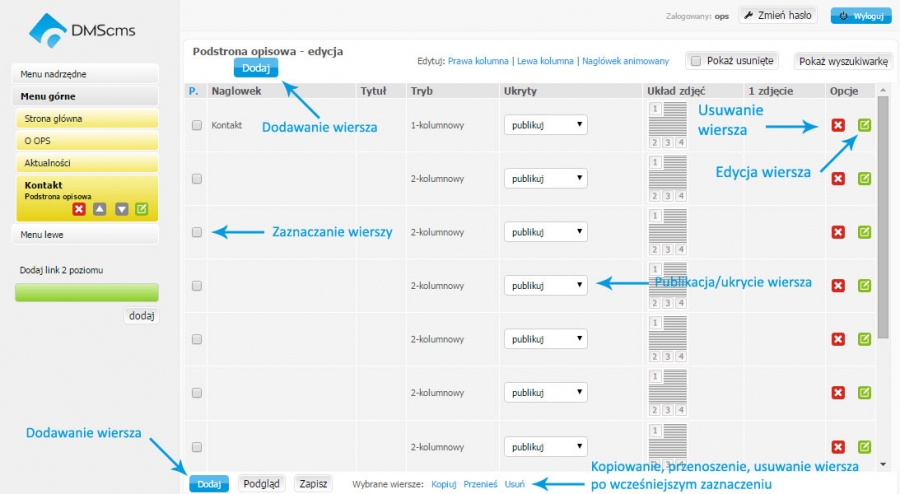The height and width of the screenshot is (494, 900).
Task: Open Strona główna menu item
Action: click(87, 119)
